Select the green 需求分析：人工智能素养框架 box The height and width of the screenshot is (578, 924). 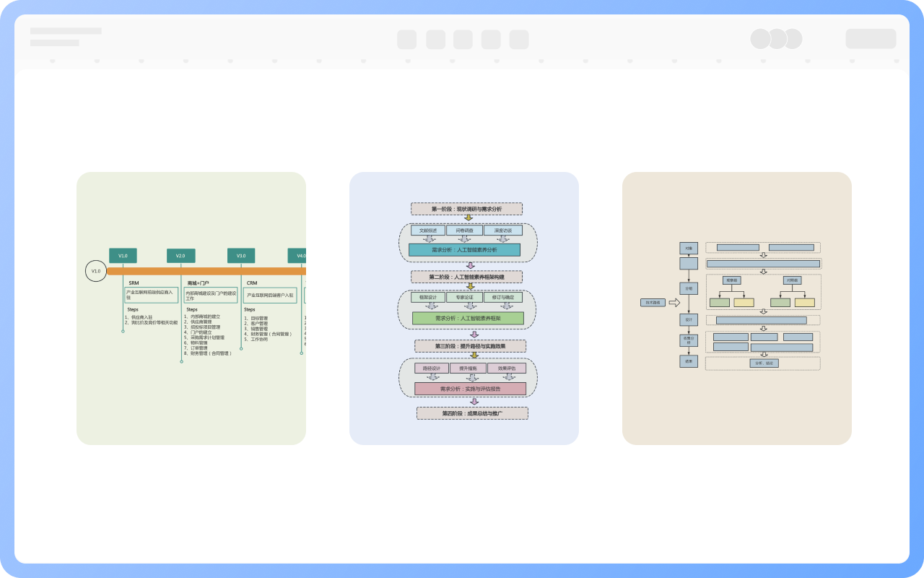click(468, 318)
